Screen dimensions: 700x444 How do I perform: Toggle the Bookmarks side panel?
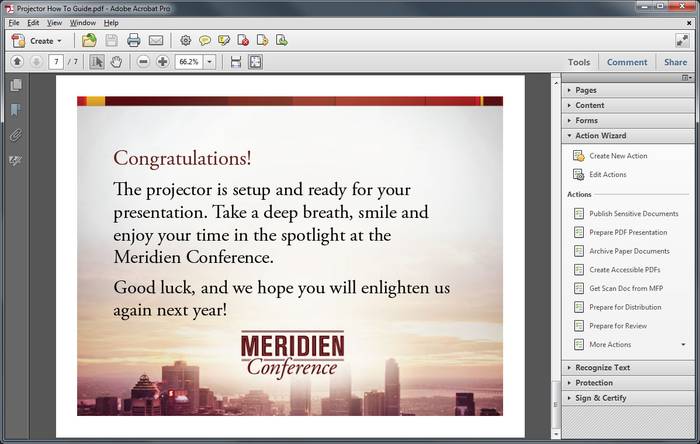pyautogui.click(x=16, y=110)
